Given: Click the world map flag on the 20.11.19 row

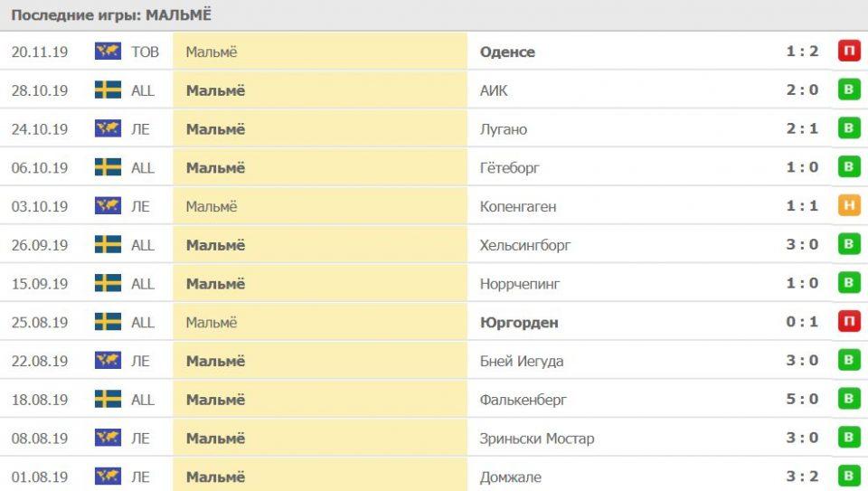Looking at the screenshot, I should [108, 52].
